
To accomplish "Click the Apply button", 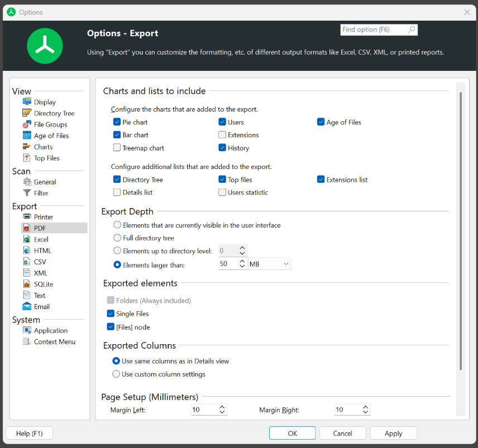I will [393, 433].
